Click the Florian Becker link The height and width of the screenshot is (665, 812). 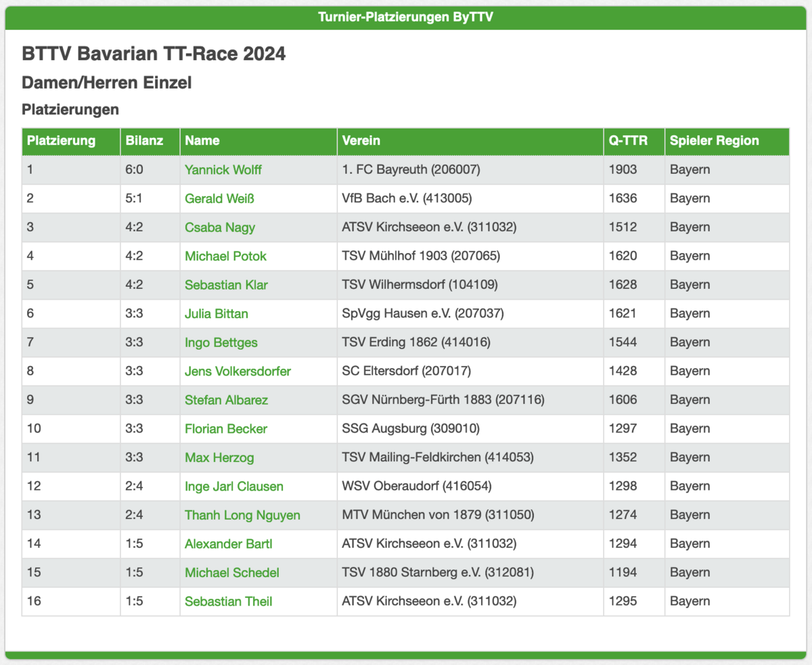click(x=226, y=429)
